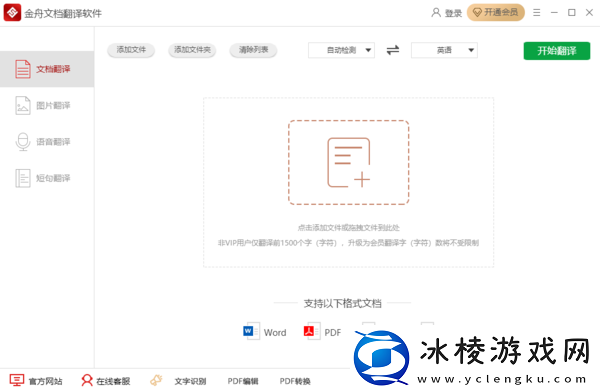The image size is (600, 391).
Task: Select 文档翻译 sidebar tab
Action: click(x=47, y=69)
